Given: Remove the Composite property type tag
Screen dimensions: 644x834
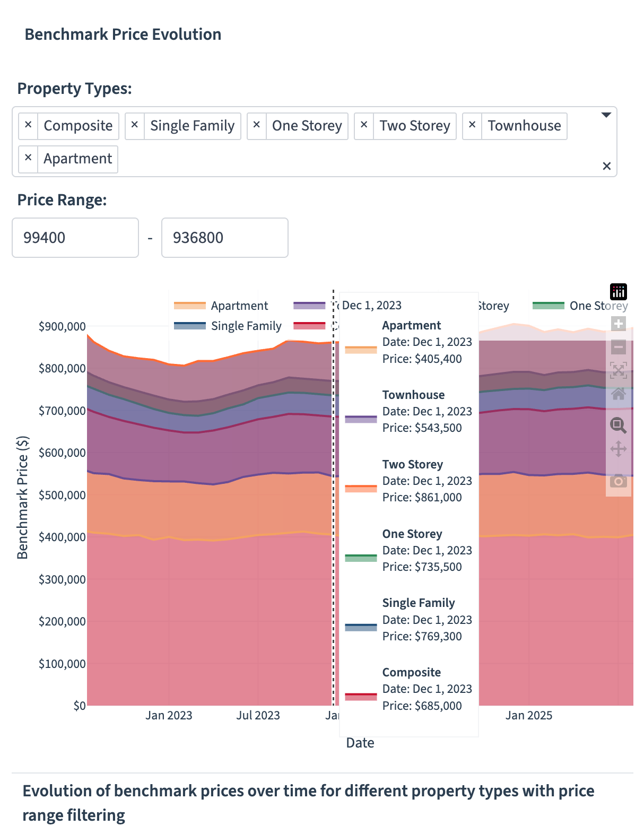Looking at the screenshot, I should (28, 125).
